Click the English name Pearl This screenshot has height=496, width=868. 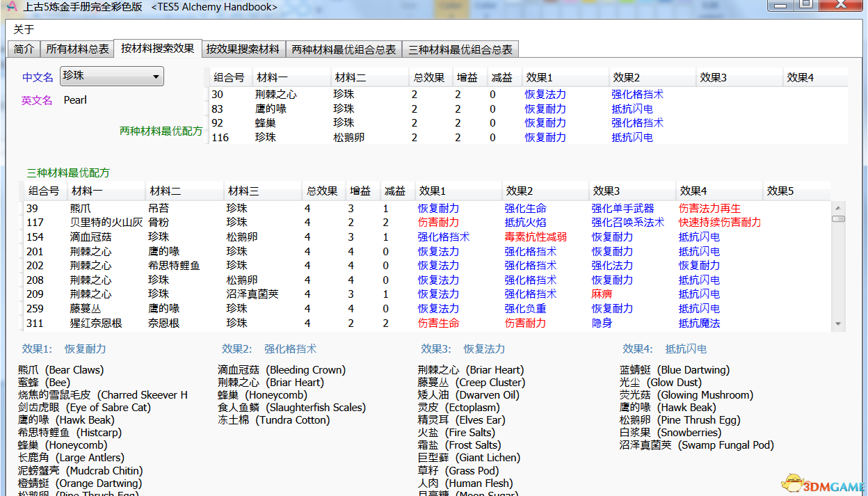[75, 100]
